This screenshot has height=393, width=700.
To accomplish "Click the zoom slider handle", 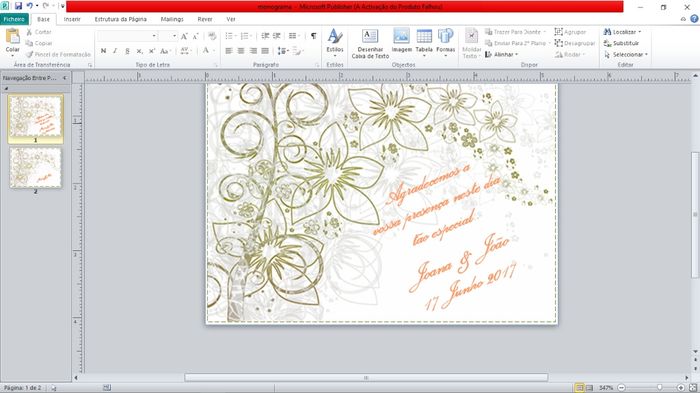I will click(659, 388).
